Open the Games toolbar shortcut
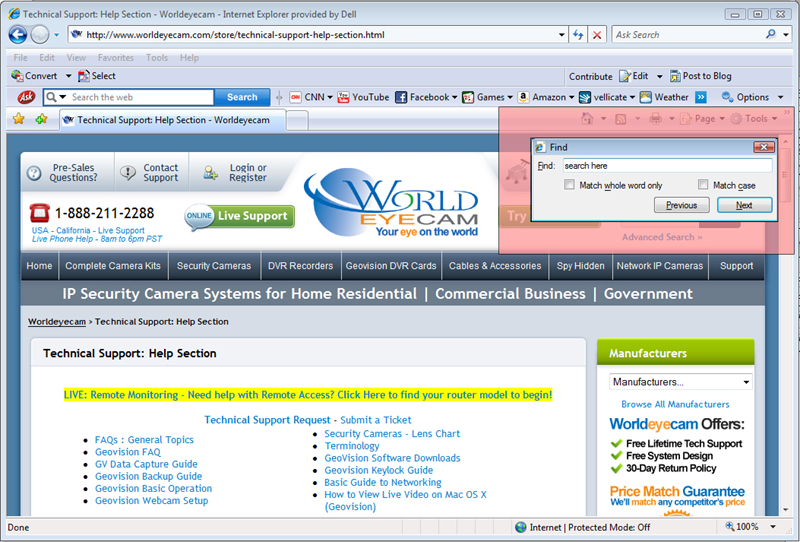Screen dimensions: 800x542 coord(487,97)
